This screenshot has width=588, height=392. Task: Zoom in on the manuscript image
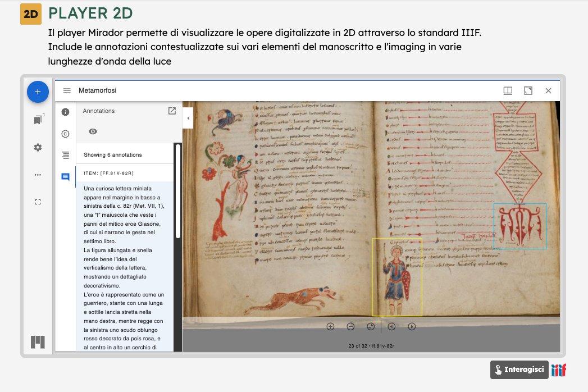click(x=330, y=326)
